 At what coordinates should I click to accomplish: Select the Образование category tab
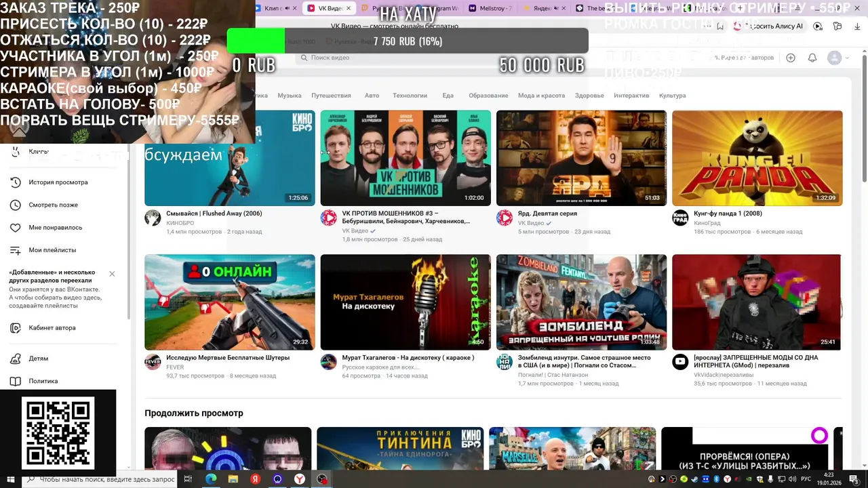(488, 96)
